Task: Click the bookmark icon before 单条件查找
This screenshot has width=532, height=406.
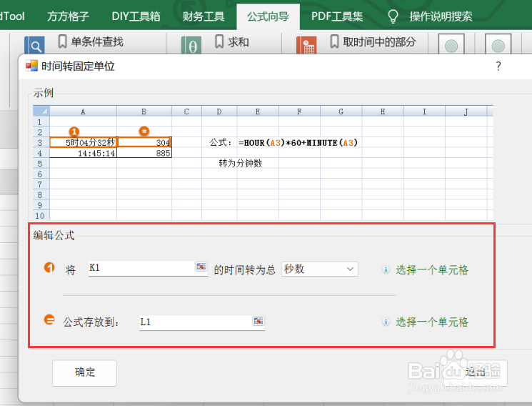Action: [x=62, y=41]
